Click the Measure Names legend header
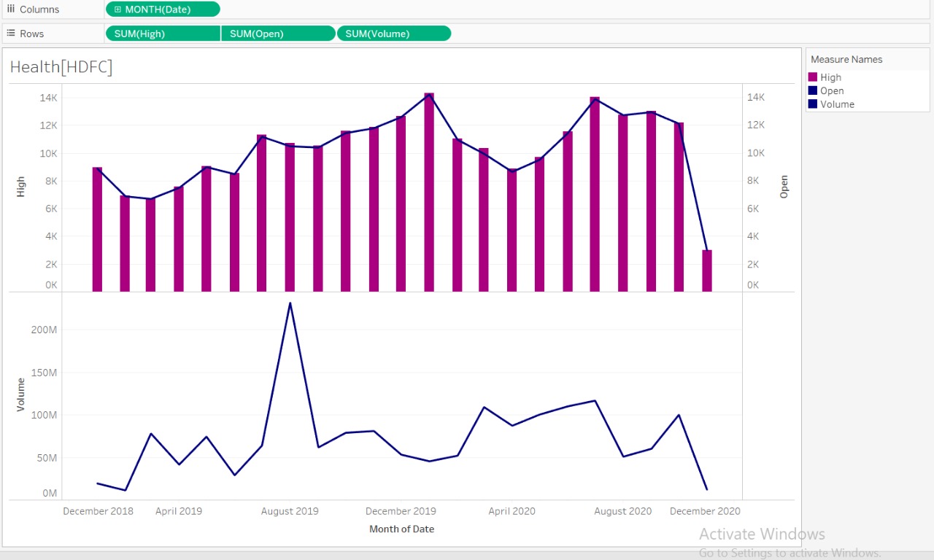 point(846,60)
